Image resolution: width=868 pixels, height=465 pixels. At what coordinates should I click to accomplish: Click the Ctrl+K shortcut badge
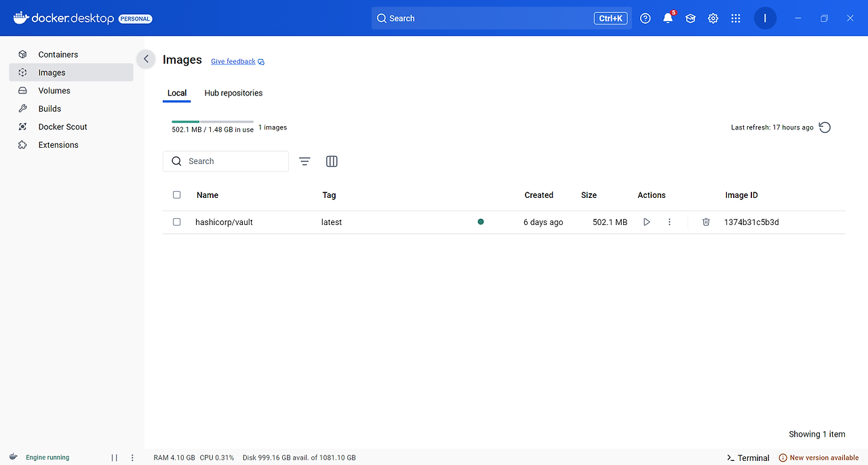tap(611, 18)
